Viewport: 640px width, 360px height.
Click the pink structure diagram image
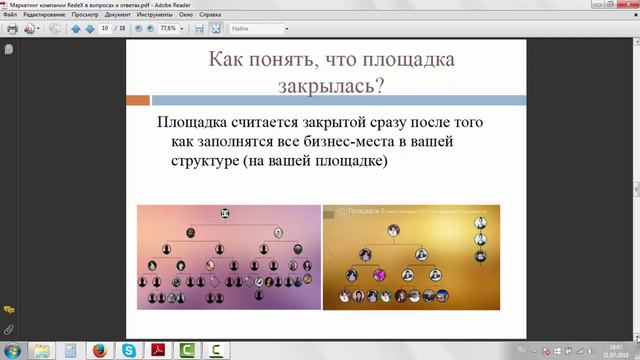tap(229, 257)
